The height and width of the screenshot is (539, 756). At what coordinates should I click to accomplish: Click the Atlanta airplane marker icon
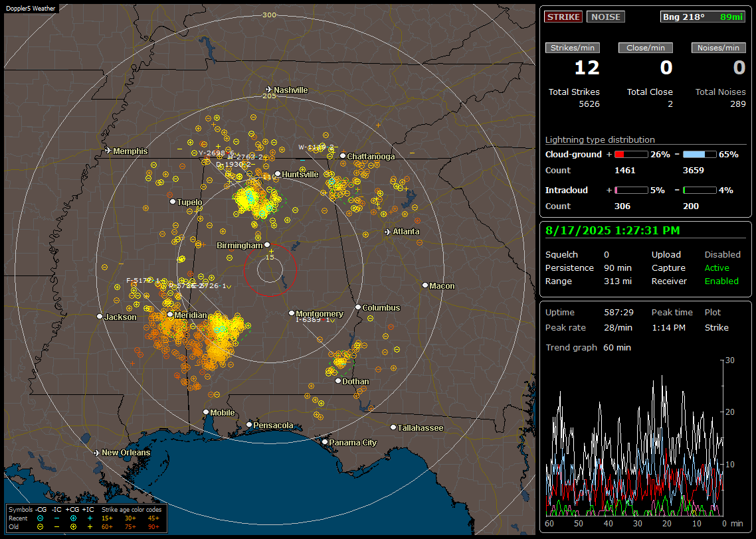click(x=388, y=232)
